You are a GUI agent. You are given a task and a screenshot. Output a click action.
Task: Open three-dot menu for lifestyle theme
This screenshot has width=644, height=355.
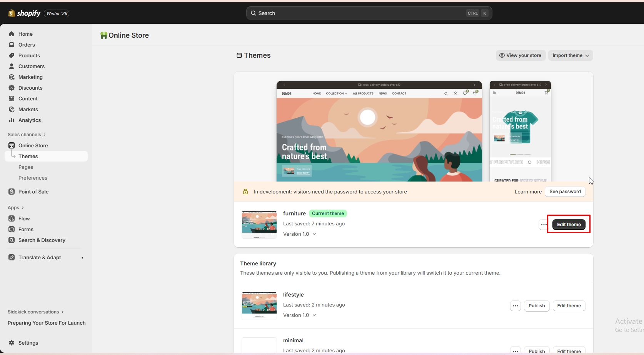pyautogui.click(x=516, y=306)
